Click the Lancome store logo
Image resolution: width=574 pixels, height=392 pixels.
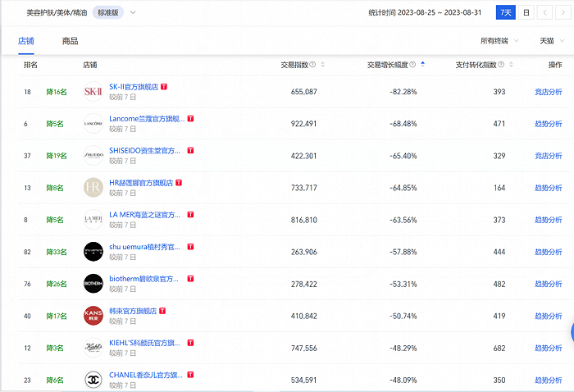pyautogui.click(x=93, y=124)
